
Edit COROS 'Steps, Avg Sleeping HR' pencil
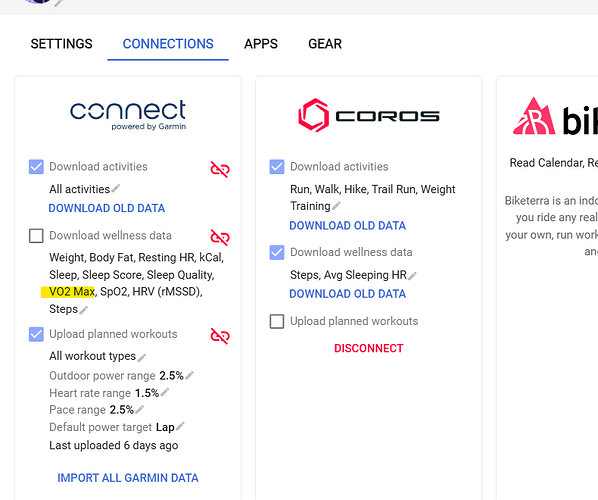click(x=412, y=275)
